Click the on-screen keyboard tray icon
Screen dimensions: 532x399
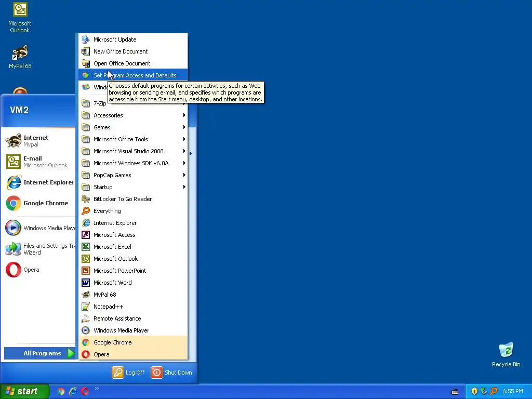(455, 392)
